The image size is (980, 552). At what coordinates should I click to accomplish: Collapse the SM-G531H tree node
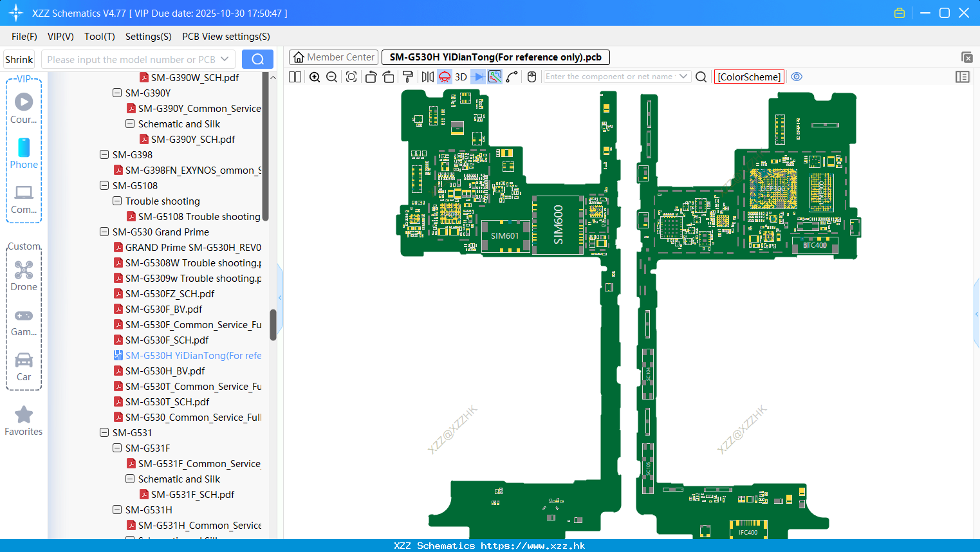tap(117, 510)
